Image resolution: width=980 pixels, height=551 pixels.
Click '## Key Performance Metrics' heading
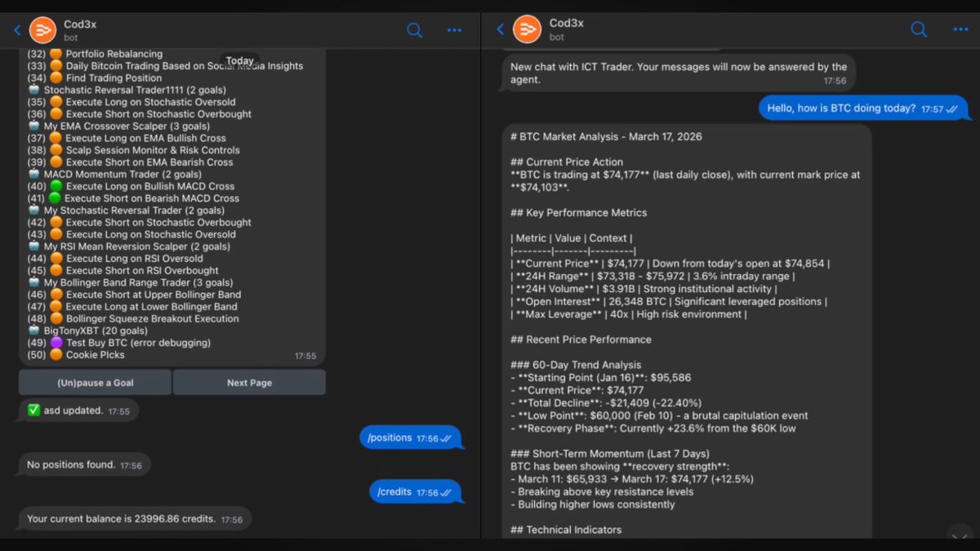point(578,212)
